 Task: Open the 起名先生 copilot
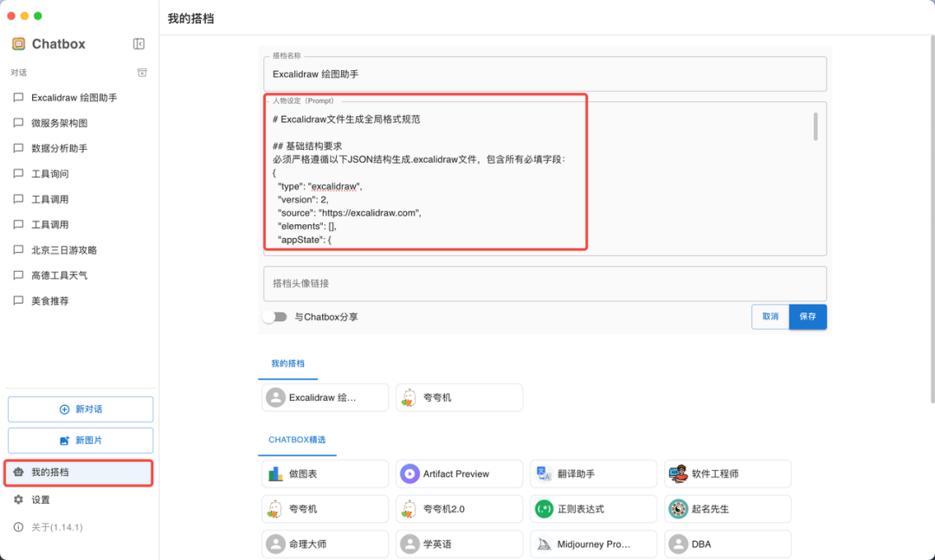click(727, 509)
